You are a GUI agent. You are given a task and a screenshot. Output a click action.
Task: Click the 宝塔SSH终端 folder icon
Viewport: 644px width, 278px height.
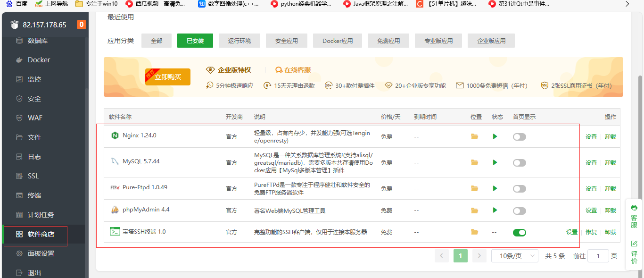click(474, 232)
